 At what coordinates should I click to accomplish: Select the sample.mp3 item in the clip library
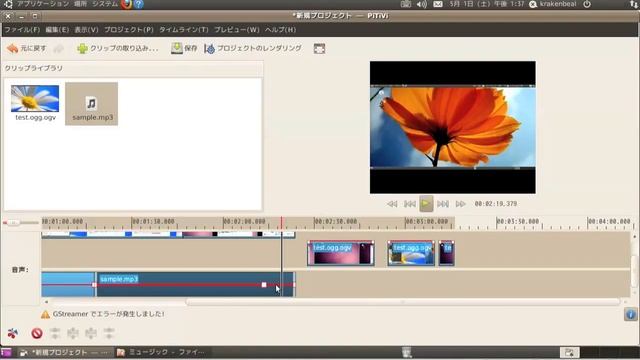tap(91, 104)
